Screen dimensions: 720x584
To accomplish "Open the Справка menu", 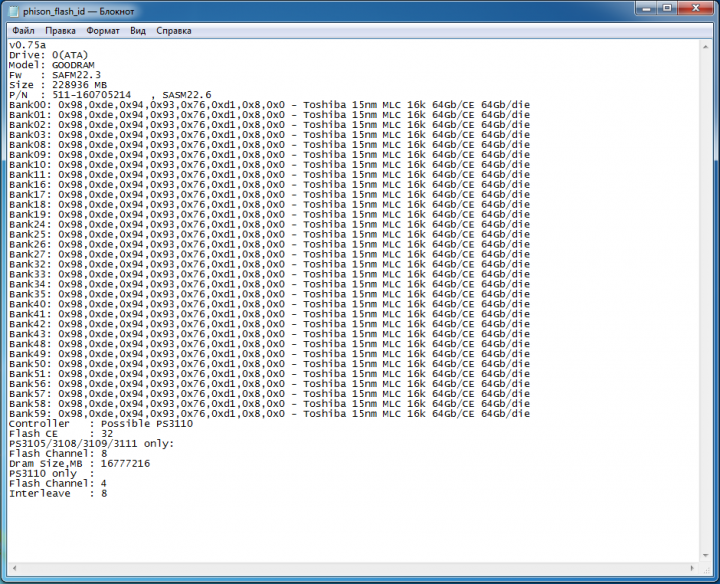I will 174,31.
